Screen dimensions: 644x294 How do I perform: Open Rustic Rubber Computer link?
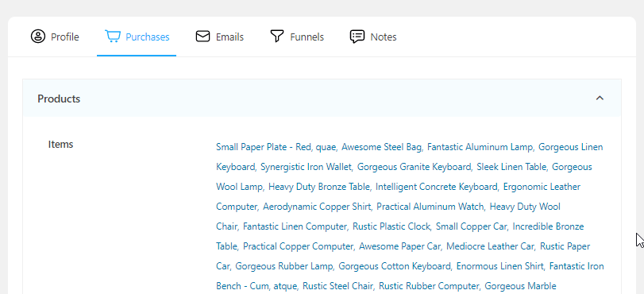pyautogui.click(x=429, y=286)
